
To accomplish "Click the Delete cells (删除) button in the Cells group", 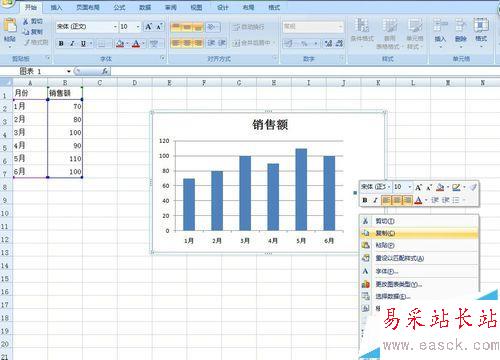I will click(x=461, y=32).
